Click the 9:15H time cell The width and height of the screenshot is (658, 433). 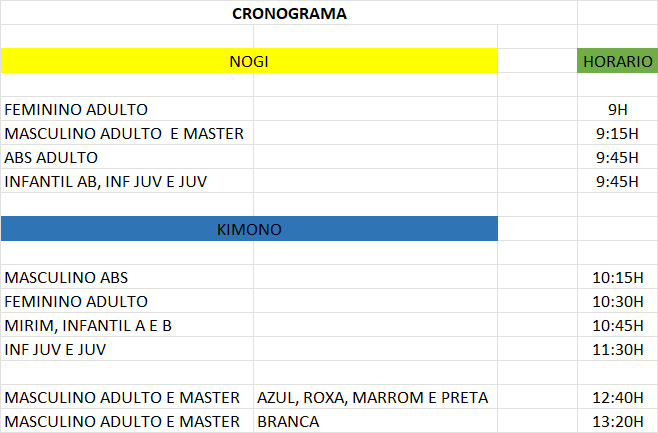(x=617, y=133)
